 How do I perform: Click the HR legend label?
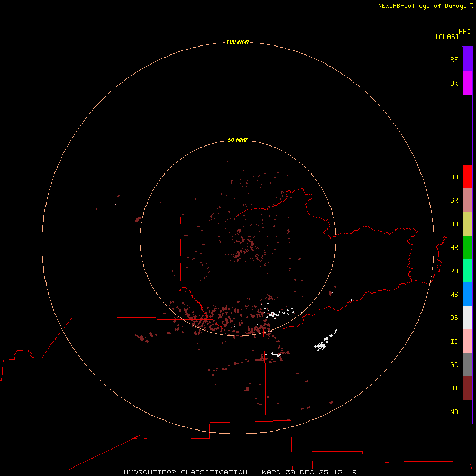[x=454, y=248]
